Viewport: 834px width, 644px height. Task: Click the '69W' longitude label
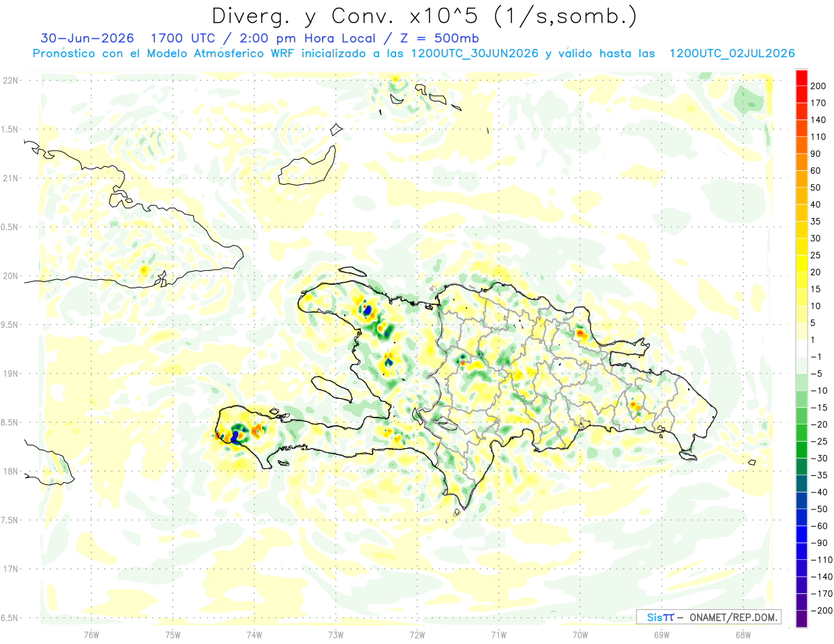tap(662, 634)
